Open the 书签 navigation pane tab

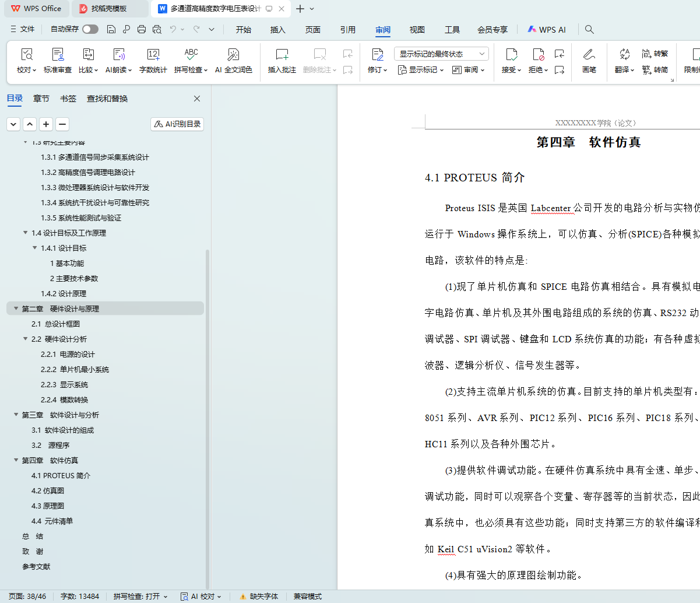tap(68, 99)
